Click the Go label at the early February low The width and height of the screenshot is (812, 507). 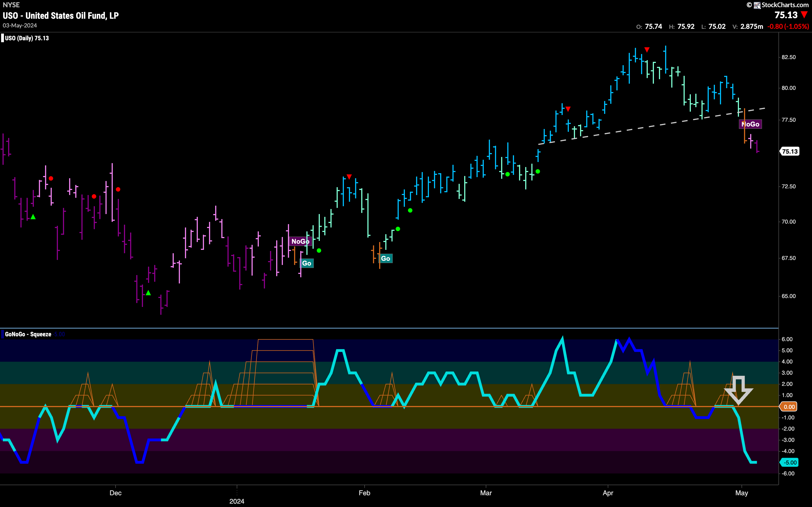(x=386, y=258)
